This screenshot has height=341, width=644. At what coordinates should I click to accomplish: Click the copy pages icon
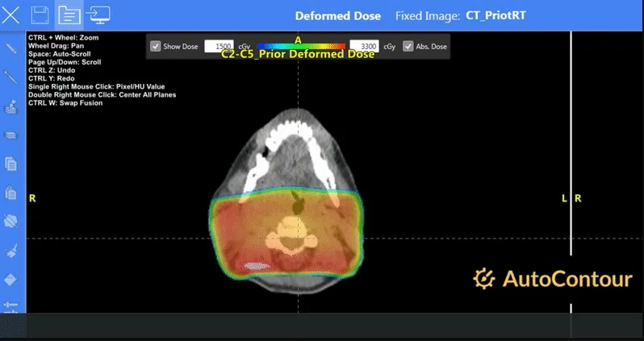(10, 164)
